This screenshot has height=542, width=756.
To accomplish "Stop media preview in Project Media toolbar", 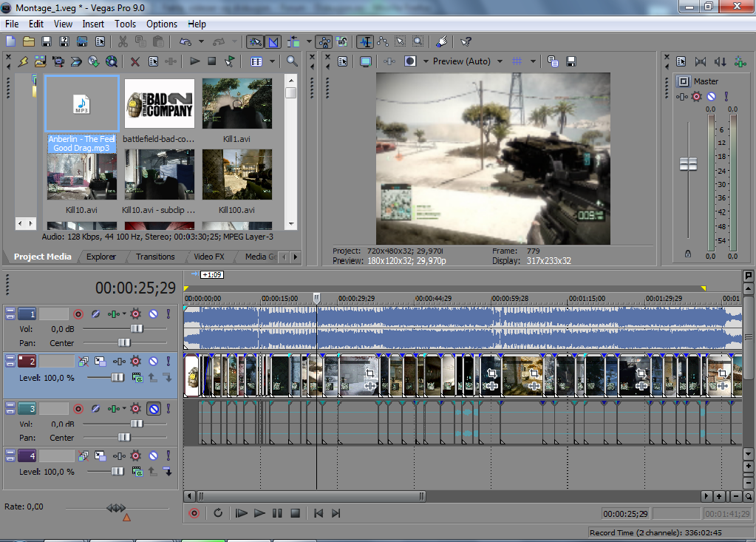I will point(211,61).
